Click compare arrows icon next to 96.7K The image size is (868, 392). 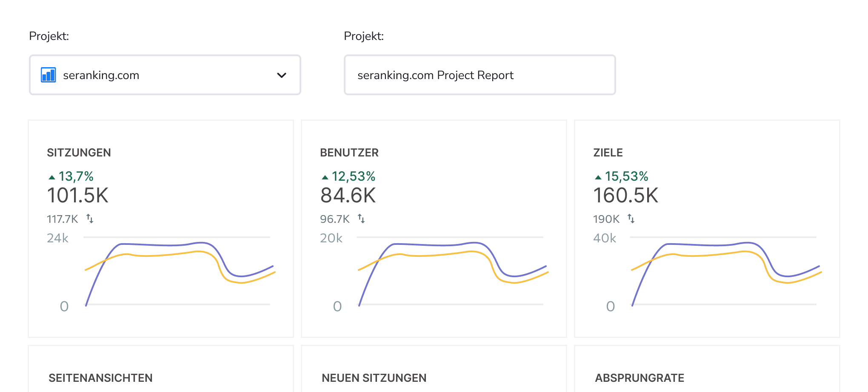pos(361,219)
